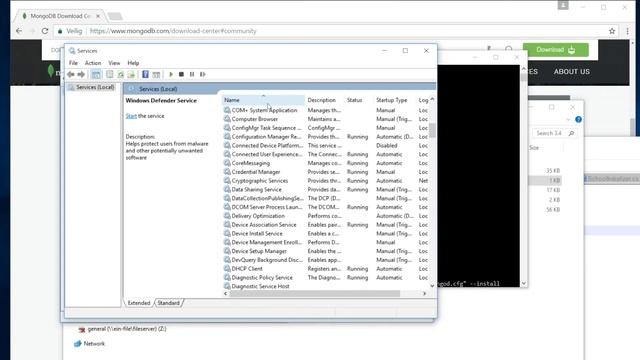
Task: Click the Chrome address bar URL
Action: [x=173, y=31]
